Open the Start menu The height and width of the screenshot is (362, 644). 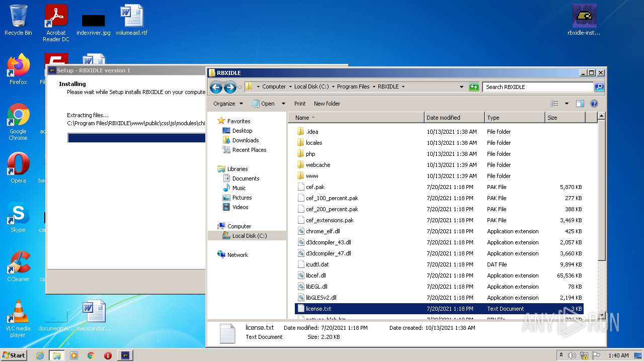(x=14, y=355)
